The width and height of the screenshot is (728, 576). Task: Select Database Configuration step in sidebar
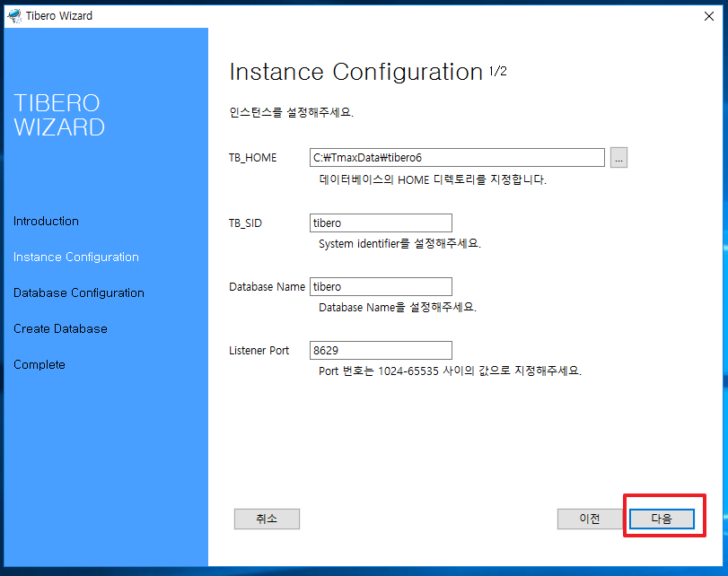click(79, 292)
